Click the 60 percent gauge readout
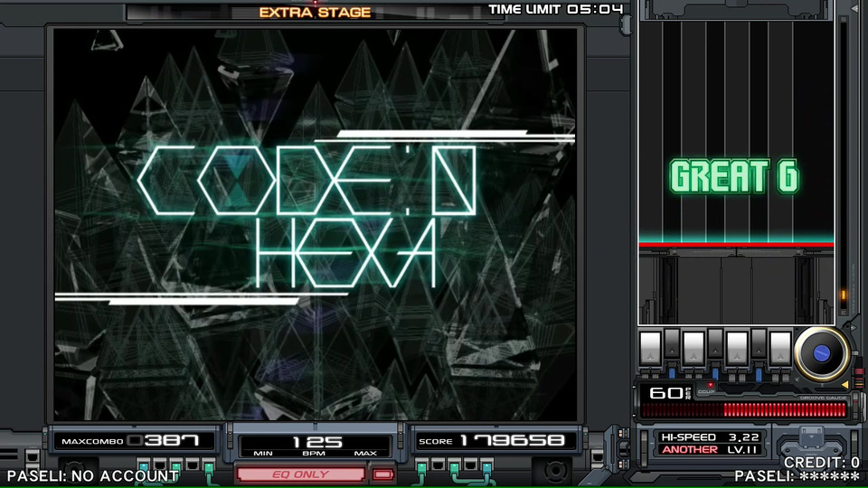The width and height of the screenshot is (868, 488). 670,393
